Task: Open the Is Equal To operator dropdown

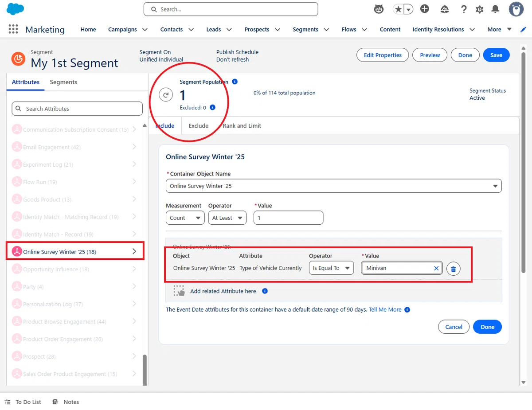Action: coord(331,268)
